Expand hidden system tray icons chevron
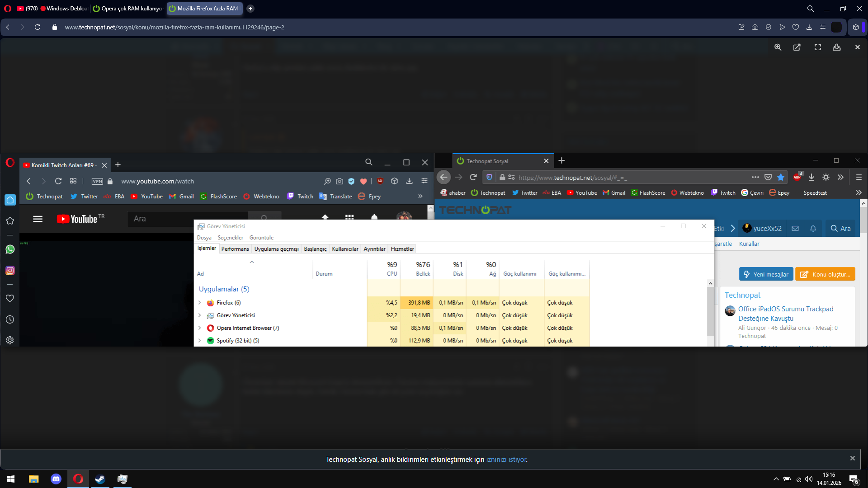This screenshot has width=868, height=488. coord(776,479)
